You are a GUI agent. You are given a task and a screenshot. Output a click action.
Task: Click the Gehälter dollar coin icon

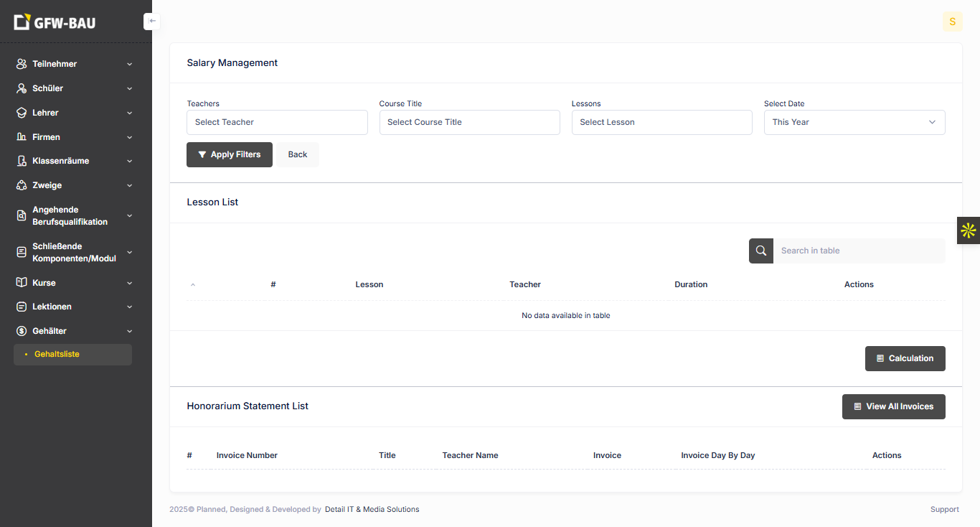click(22, 331)
